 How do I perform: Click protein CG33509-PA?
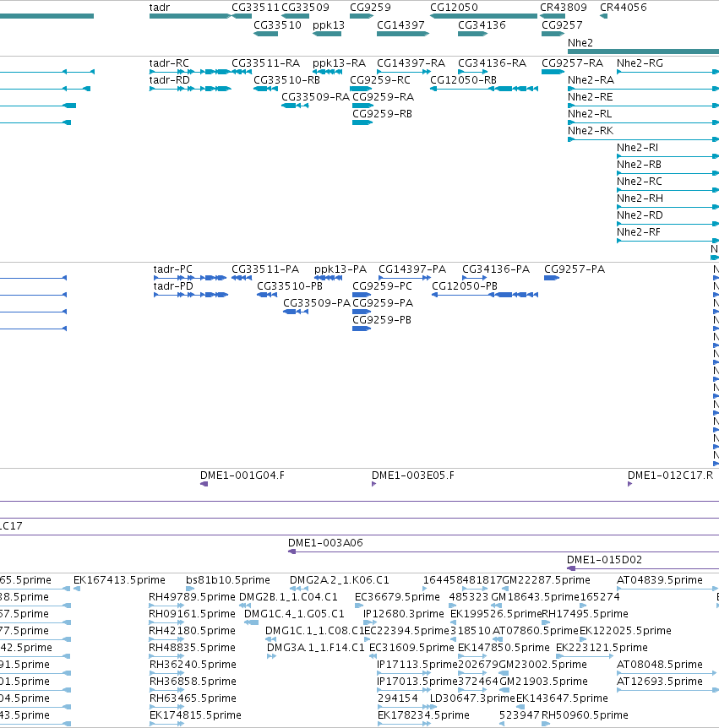tap(316, 302)
